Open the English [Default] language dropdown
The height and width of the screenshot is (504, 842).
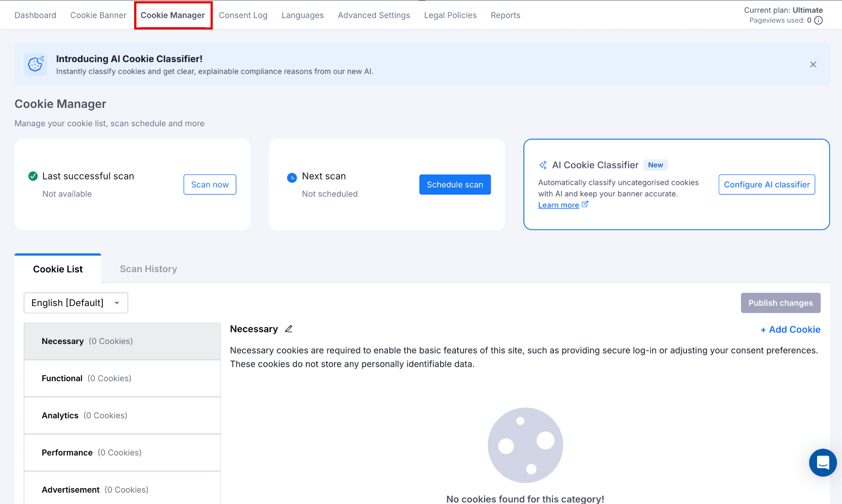click(76, 303)
